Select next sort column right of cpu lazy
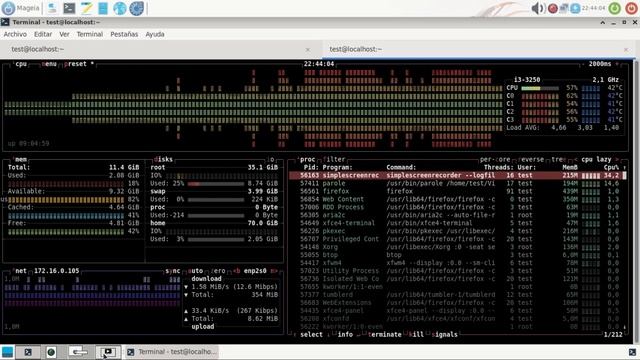This screenshot has width=640, height=360. [x=617, y=160]
